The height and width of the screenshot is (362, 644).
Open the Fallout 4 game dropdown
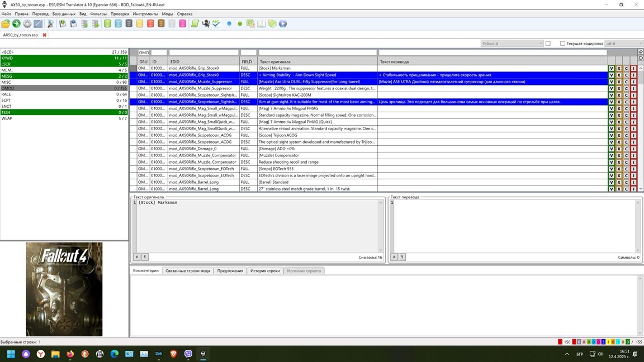pyautogui.click(x=512, y=44)
